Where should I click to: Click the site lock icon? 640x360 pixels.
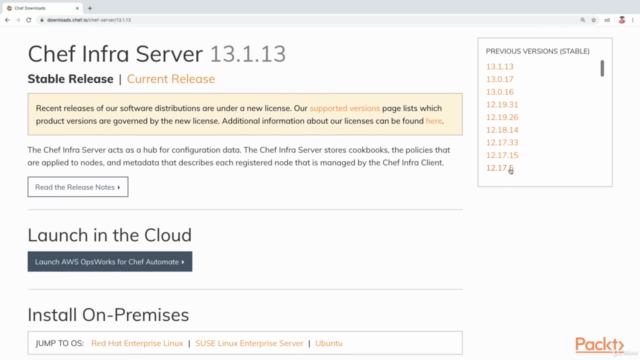click(x=42, y=20)
